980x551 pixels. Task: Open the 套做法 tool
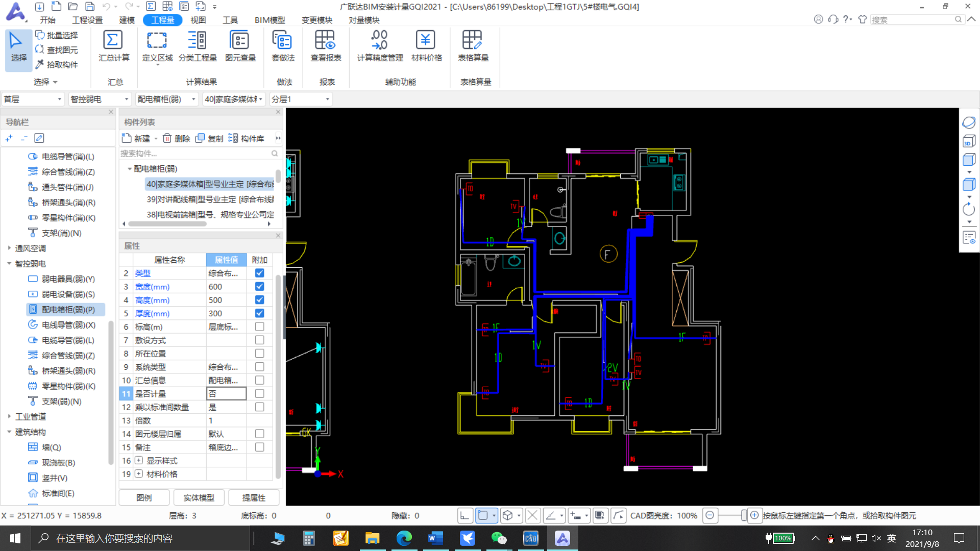[283, 46]
